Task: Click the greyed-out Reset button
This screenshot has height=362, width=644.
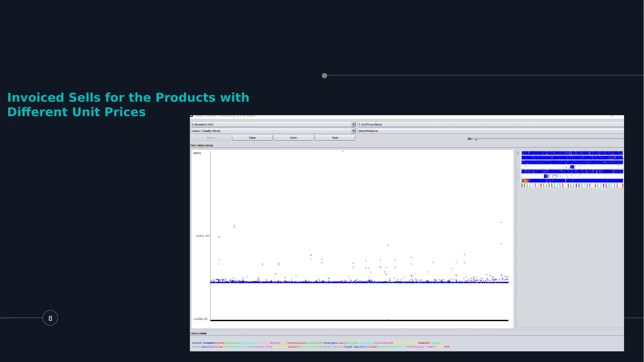Action: (x=211, y=138)
